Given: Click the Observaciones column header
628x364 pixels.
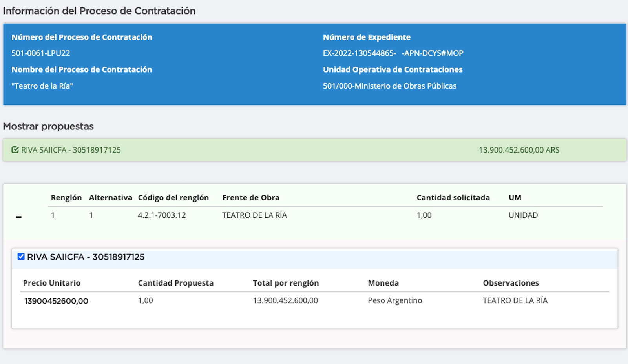Looking at the screenshot, I should coord(510,283).
